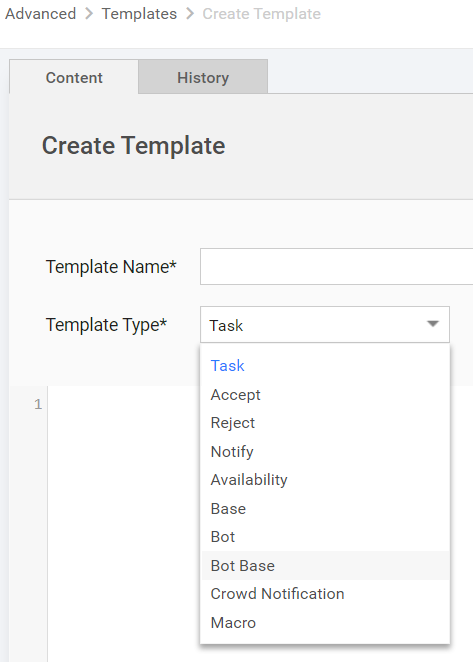Select Task from the type list

pos(326,366)
